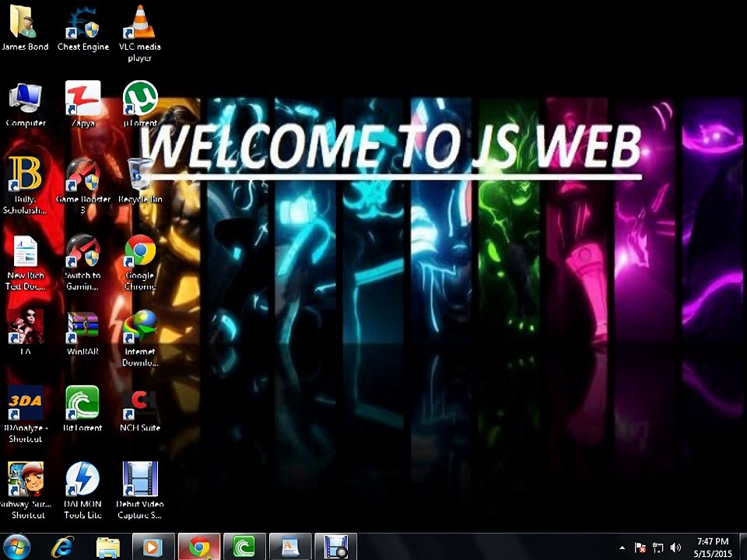Screen dimensions: 747x560
Task: Show hidden system tray icons
Action: pyautogui.click(x=622, y=548)
